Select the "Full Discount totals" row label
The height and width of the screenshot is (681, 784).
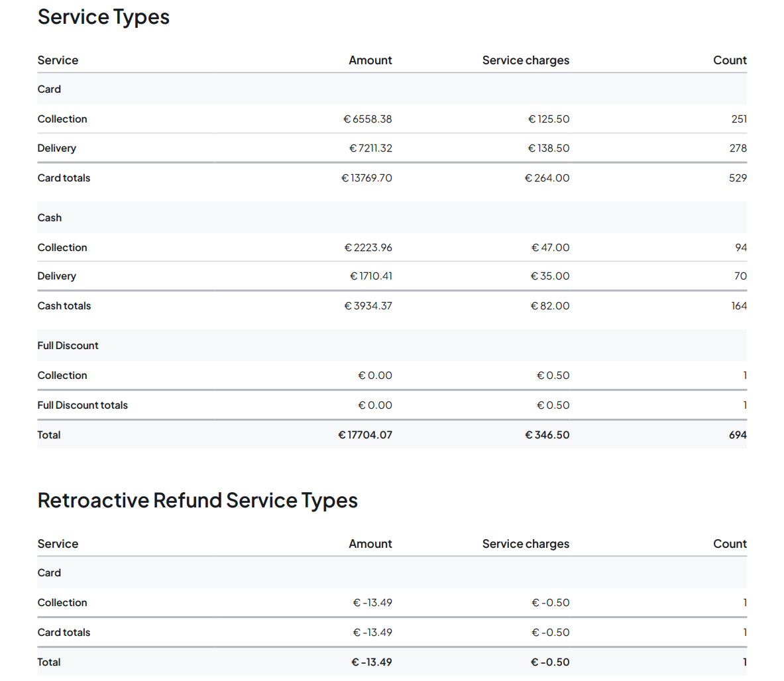point(82,405)
